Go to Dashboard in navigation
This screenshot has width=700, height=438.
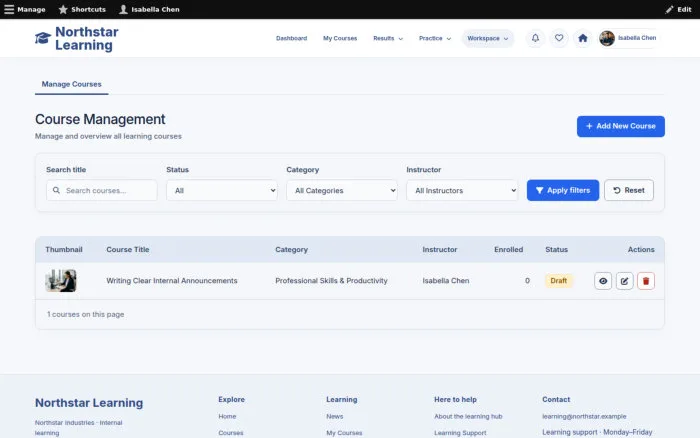[x=292, y=38]
